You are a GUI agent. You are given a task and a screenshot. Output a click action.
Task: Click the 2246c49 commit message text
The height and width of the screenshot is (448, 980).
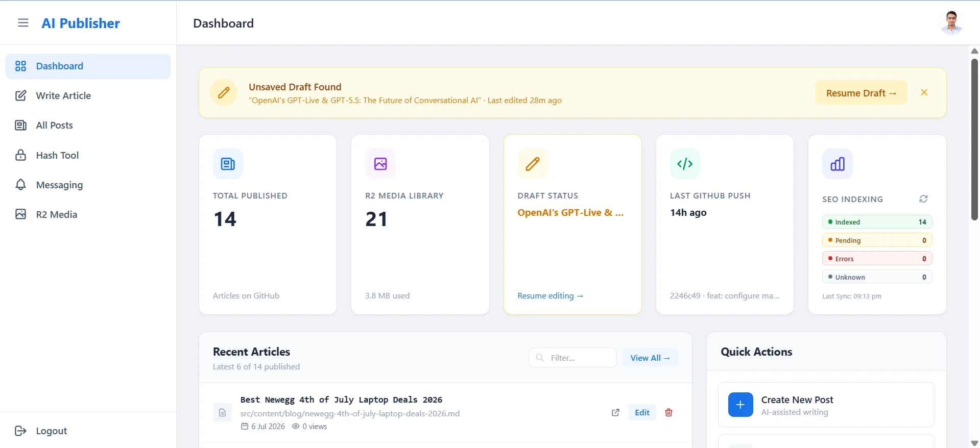tap(724, 296)
